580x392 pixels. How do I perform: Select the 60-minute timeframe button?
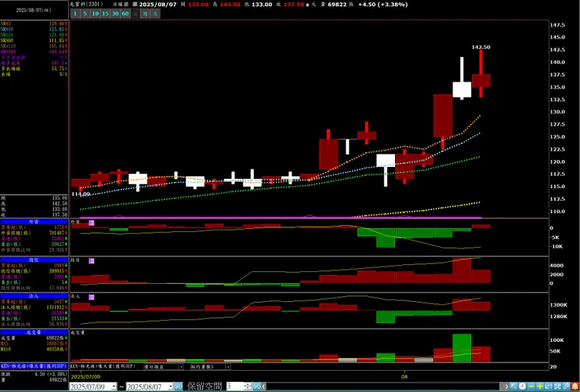point(125,13)
